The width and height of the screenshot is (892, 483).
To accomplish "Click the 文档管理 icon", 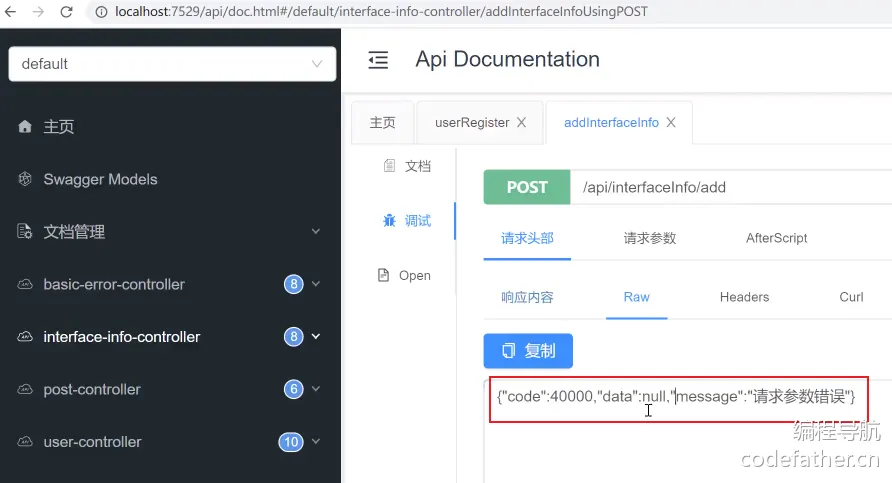I will click(25, 232).
